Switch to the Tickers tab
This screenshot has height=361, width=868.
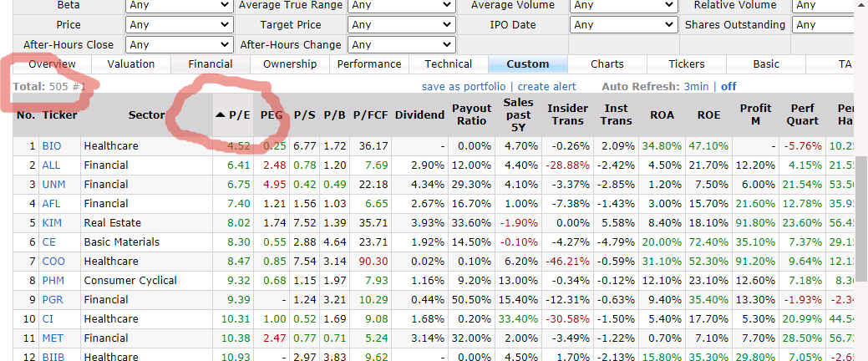(687, 64)
